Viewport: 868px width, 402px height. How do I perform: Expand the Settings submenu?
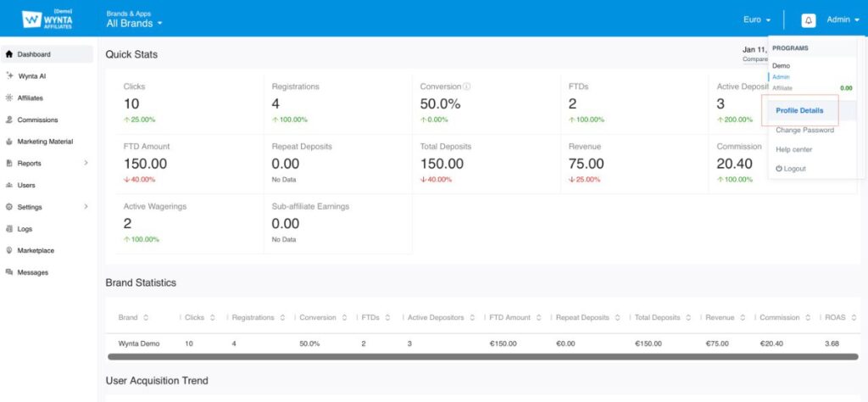[x=86, y=207]
